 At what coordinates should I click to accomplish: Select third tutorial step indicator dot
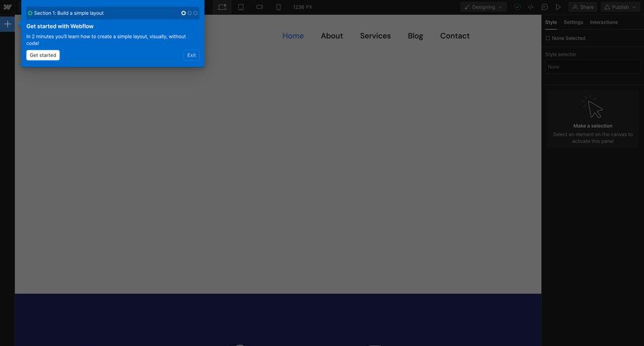(195, 13)
